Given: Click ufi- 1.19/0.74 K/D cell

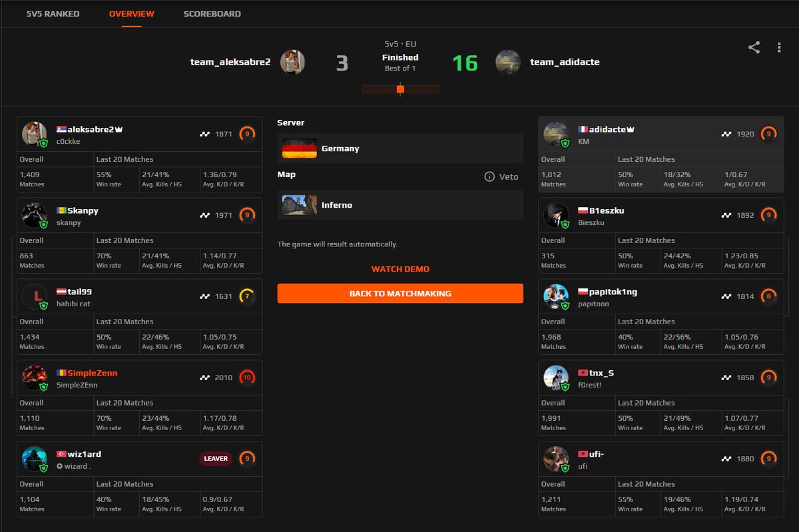Looking at the screenshot, I should point(753,503).
